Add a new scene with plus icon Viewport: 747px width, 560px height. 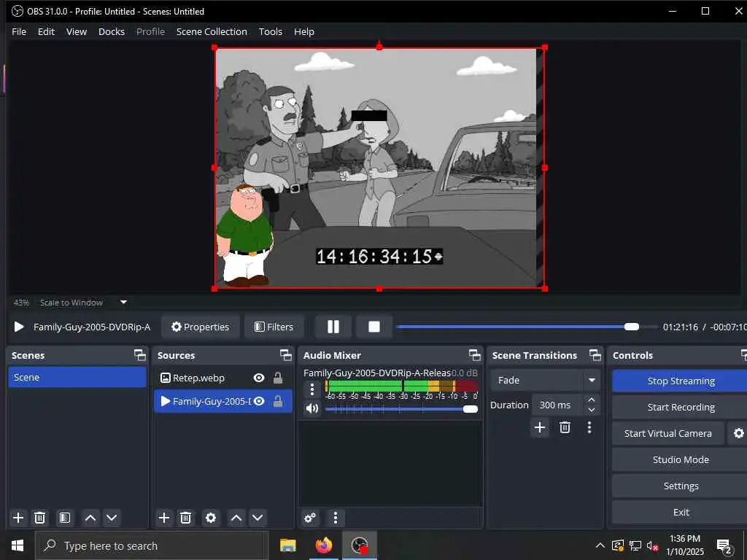pyautogui.click(x=18, y=518)
